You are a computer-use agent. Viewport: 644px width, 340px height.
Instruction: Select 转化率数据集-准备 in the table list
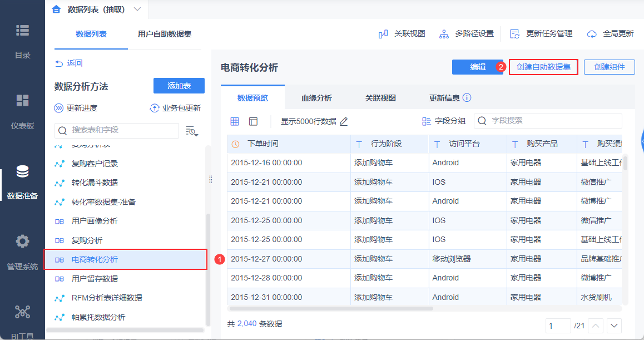point(103,202)
